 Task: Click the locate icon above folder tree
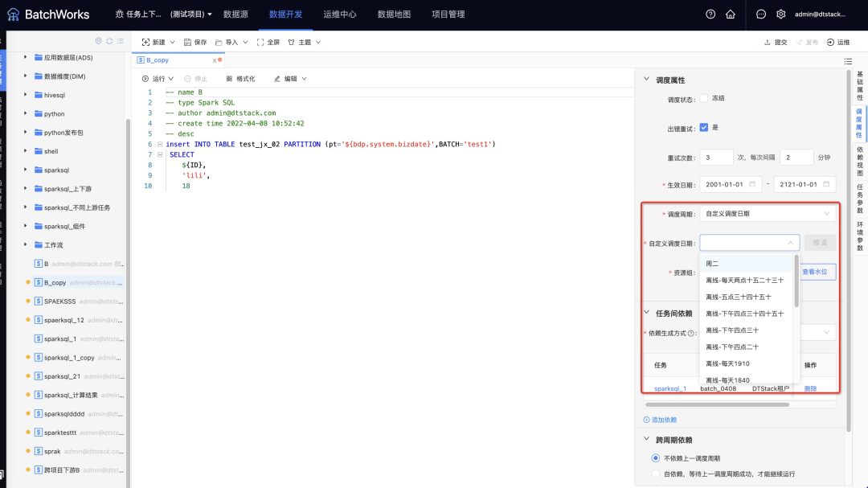[99, 41]
